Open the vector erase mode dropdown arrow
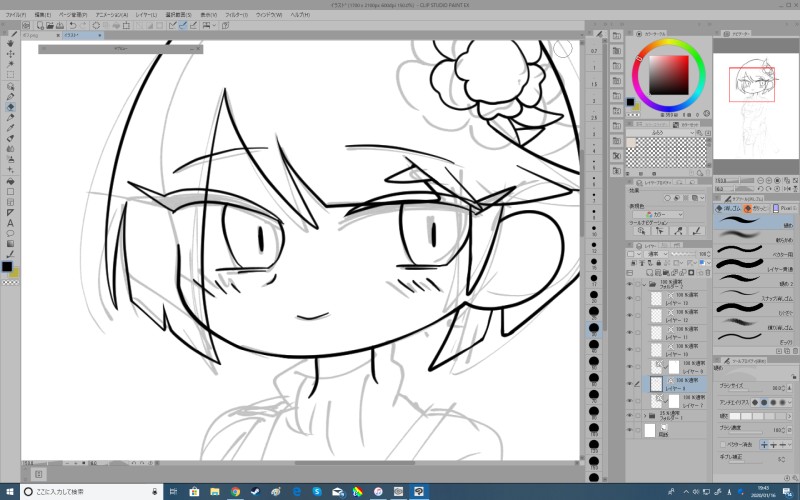This screenshot has height=500, width=800. (790, 445)
